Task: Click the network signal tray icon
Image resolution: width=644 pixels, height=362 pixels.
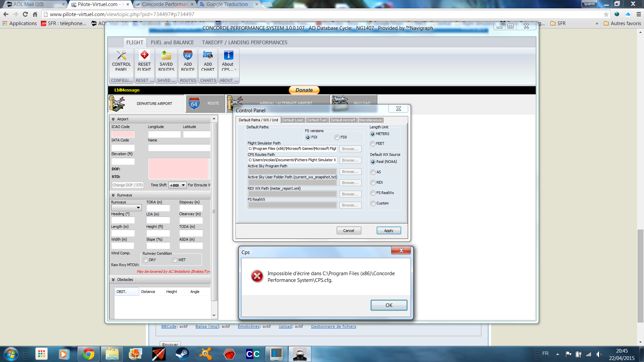Action: point(589,354)
